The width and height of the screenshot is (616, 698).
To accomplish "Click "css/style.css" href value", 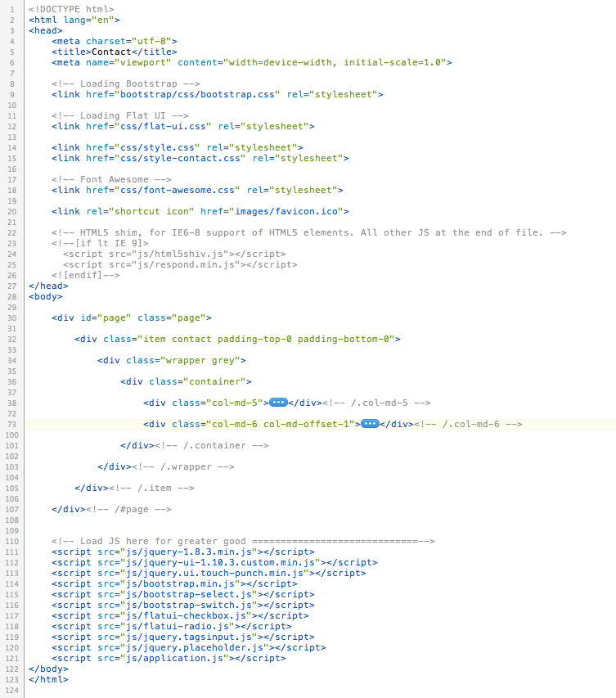I will click(x=157, y=148).
